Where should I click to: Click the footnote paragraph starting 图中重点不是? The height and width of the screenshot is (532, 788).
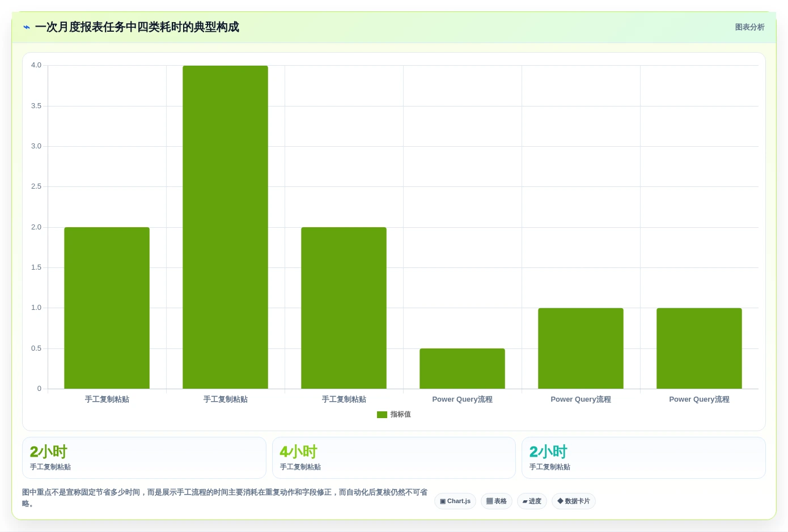click(225, 498)
